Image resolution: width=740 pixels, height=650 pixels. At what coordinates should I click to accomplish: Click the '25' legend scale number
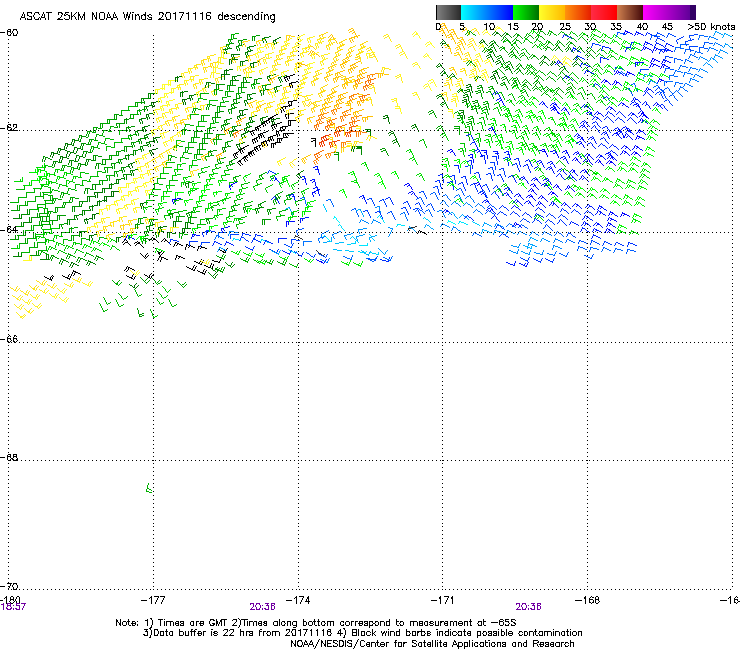[x=565, y=27]
